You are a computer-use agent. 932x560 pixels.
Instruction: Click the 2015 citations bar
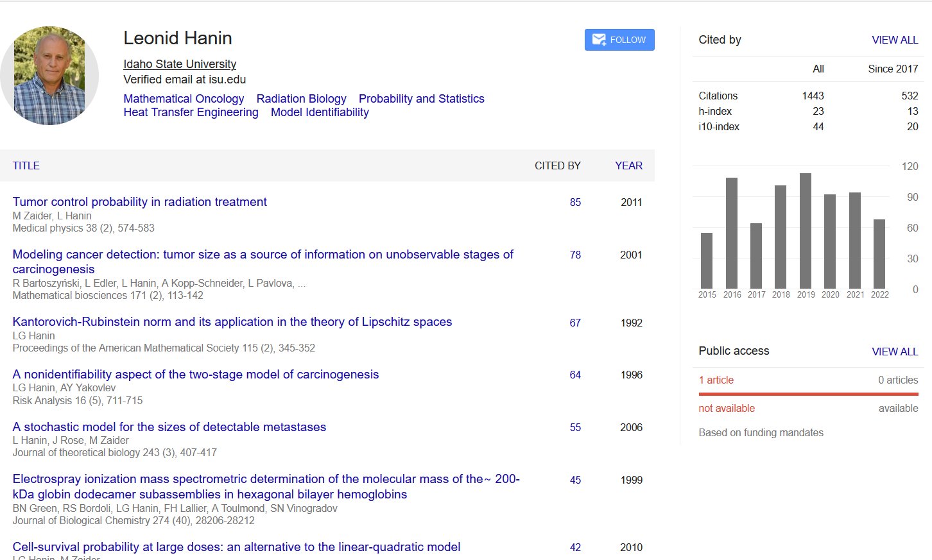(707, 260)
